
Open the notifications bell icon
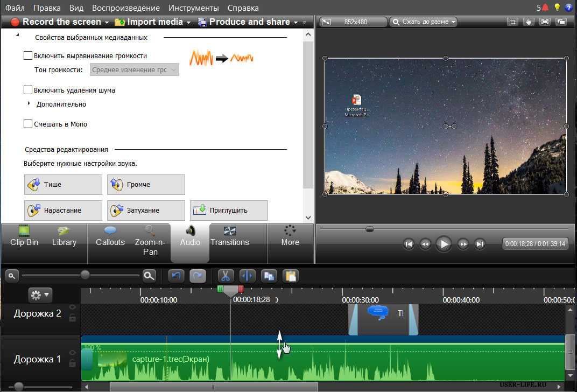(x=545, y=8)
